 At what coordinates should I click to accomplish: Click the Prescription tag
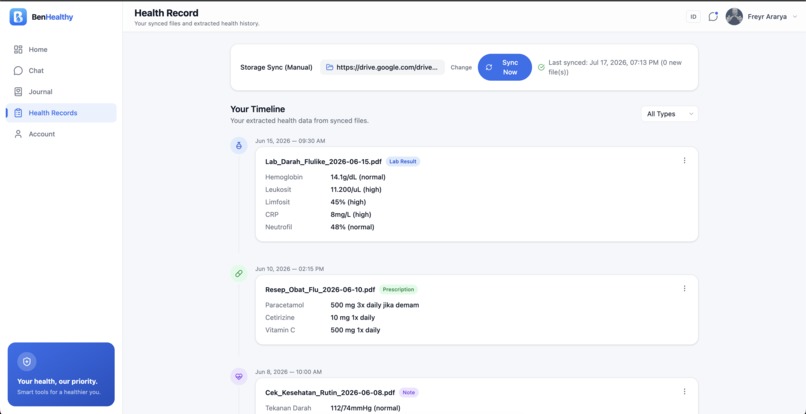pos(398,290)
